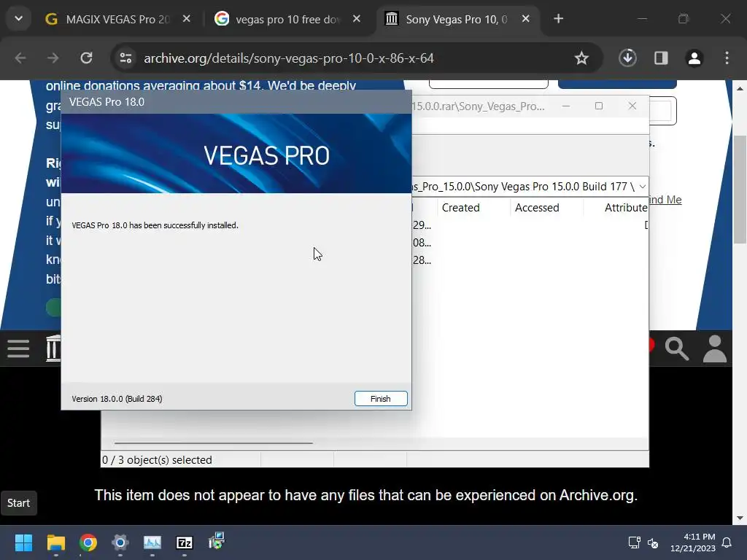Screen dimensions: 747x560
Task: Expand the 7-Zip path dropdown
Action: (642, 186)
